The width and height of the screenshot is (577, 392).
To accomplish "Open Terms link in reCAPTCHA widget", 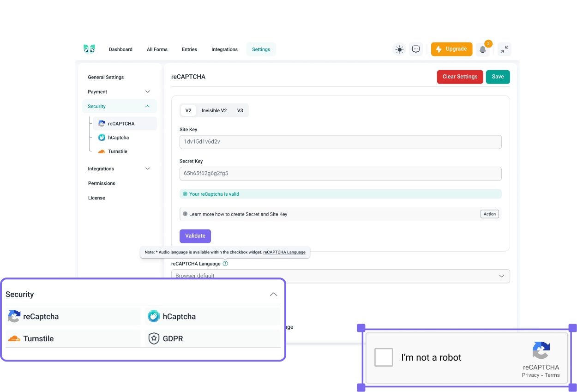I will [552, 375].
